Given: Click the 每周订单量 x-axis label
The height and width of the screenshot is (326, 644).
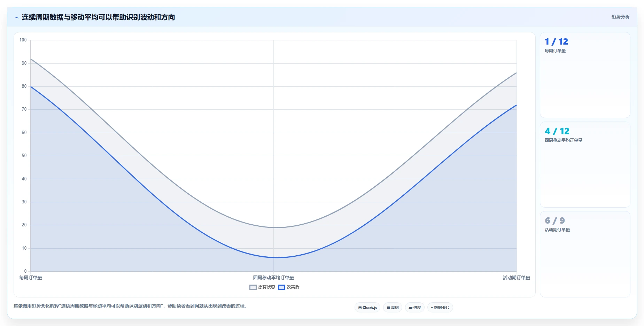Looking at the screenshot, I should coord(31,278).
